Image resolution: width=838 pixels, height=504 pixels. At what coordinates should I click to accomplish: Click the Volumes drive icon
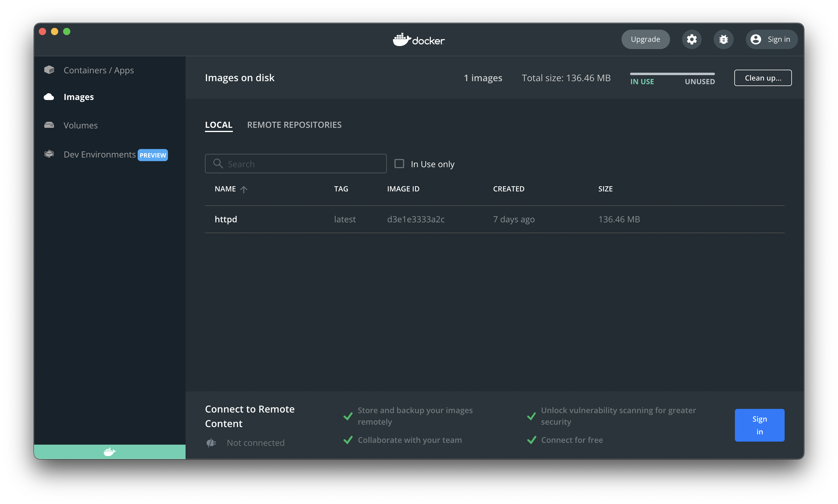49,125
